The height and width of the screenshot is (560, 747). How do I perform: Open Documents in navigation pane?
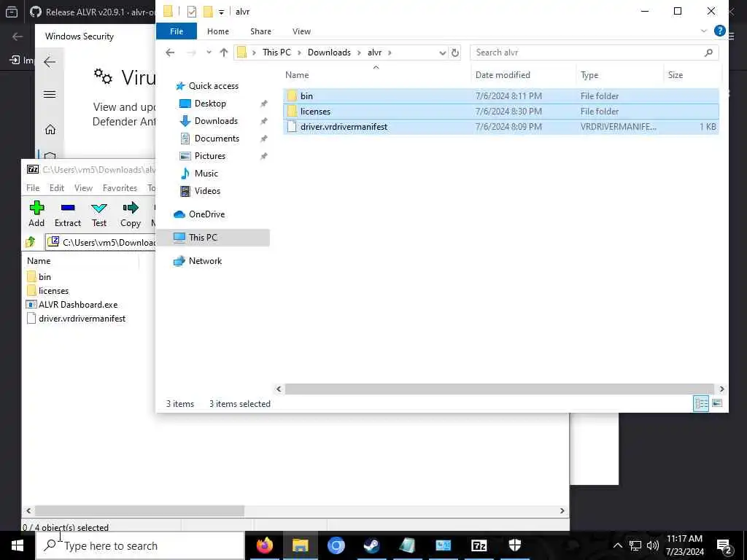coord(217,139)
